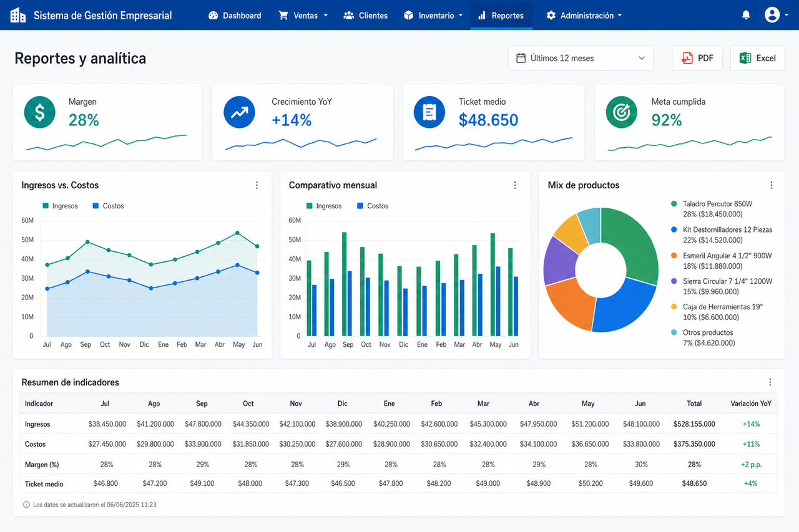Click the Margen dollar sign icon
This screenshot has width=799, height=532.
pyautogui.click(x=40, y=112)
